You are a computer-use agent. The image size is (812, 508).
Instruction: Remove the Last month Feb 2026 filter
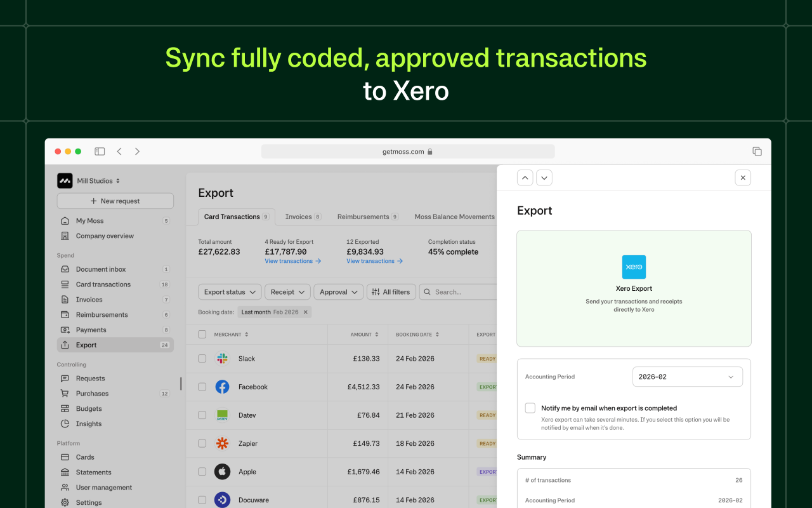(305, 312)
